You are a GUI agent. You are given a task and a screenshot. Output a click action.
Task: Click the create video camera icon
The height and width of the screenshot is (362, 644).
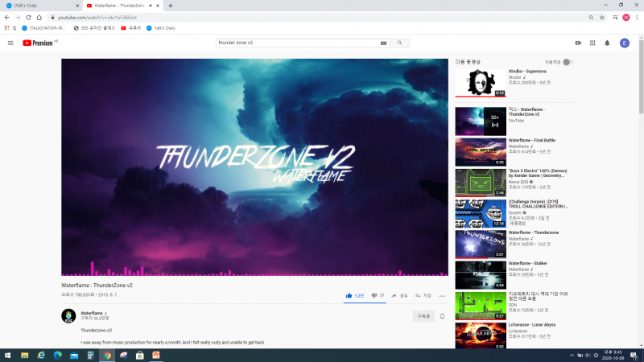(x=578, y=43)
